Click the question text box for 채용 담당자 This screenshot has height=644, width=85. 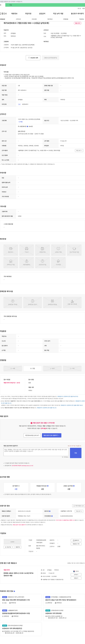(36, 452)
